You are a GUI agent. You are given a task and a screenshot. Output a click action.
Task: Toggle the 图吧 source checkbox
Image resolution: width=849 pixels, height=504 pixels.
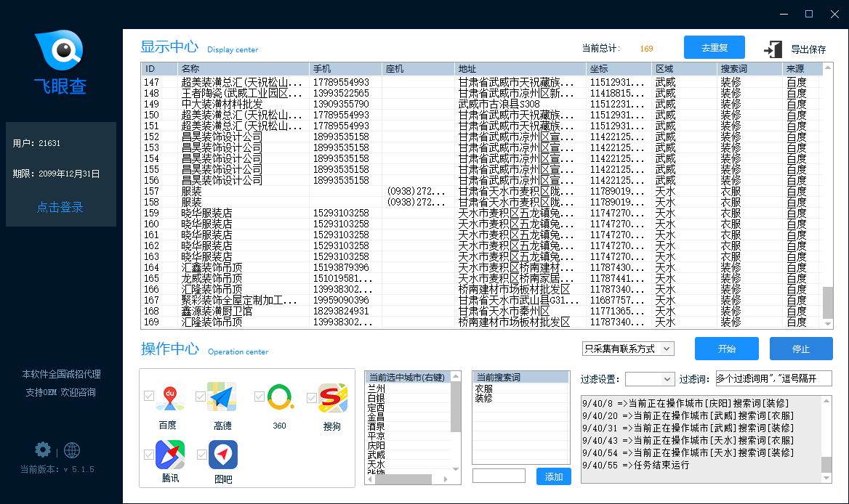tap(202, 454)
